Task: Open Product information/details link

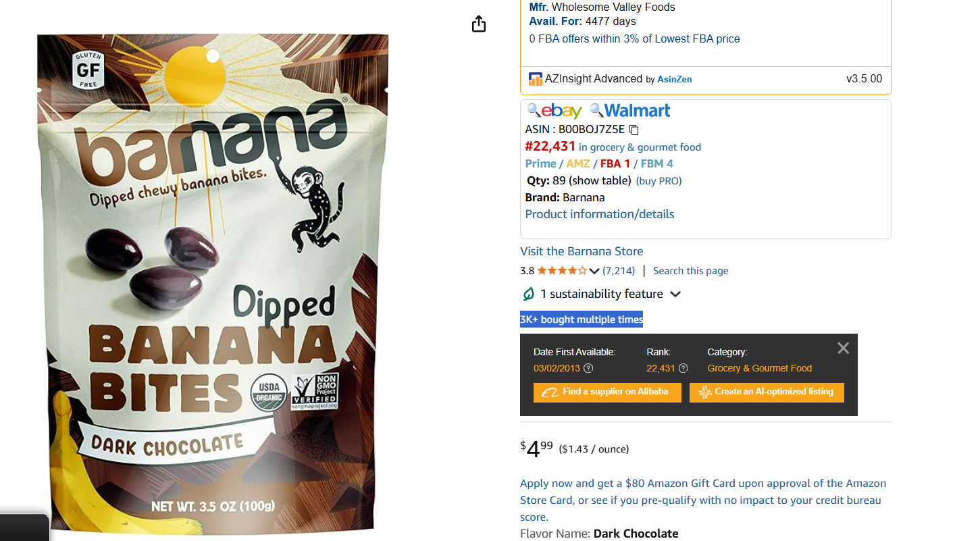Action: pyautogui.click(x=600, y=214)
